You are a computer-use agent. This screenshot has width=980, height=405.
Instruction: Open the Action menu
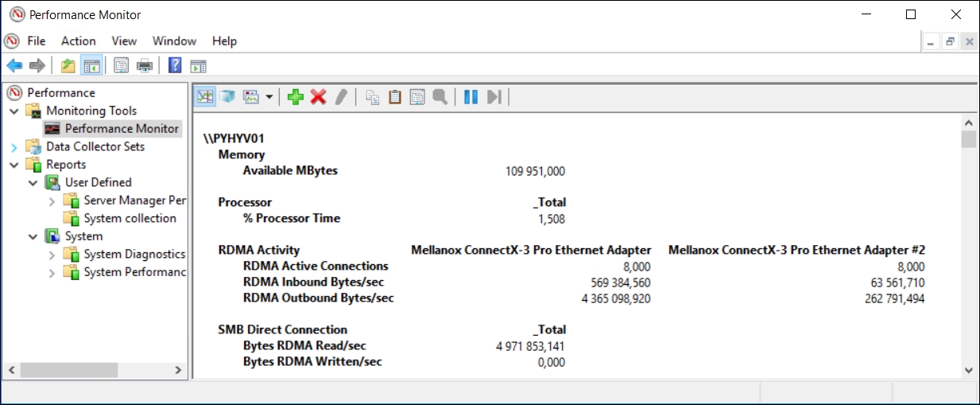[x=78, y=41]
